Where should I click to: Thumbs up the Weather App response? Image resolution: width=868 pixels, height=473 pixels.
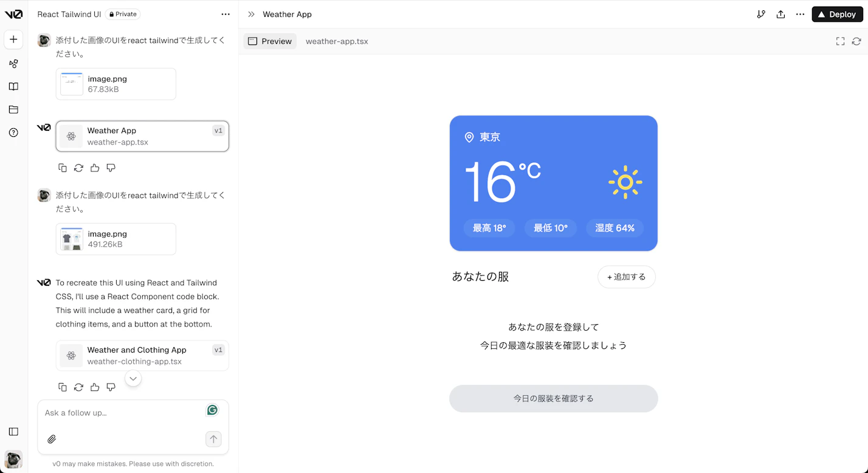pyautogui.click(x=95, y=168)
